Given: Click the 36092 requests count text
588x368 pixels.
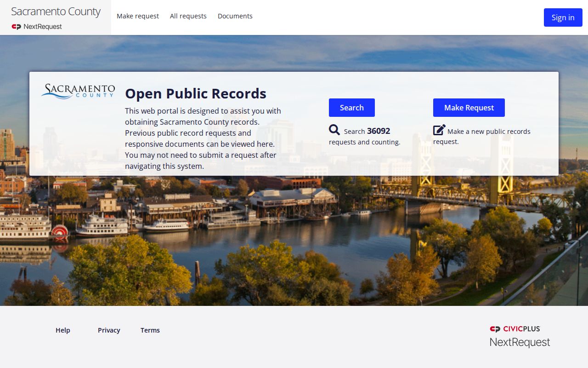Looking at the screenshot, I should (379, 131).
